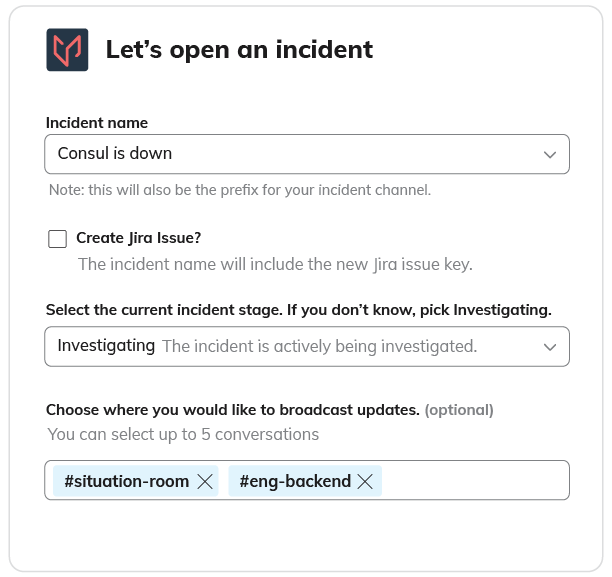612x577 pixels.
Task: Remove the #situation-room tag with its X
Action: [205, 482]
